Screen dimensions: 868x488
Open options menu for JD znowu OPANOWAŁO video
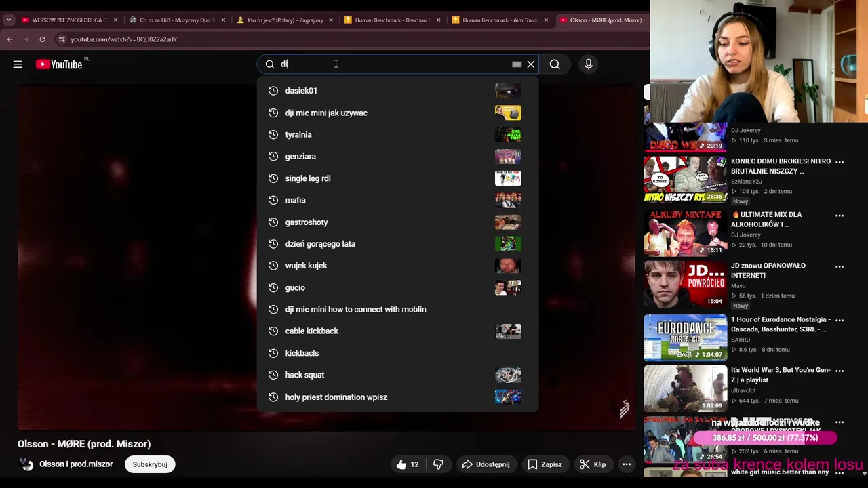(x=840, y=266)
